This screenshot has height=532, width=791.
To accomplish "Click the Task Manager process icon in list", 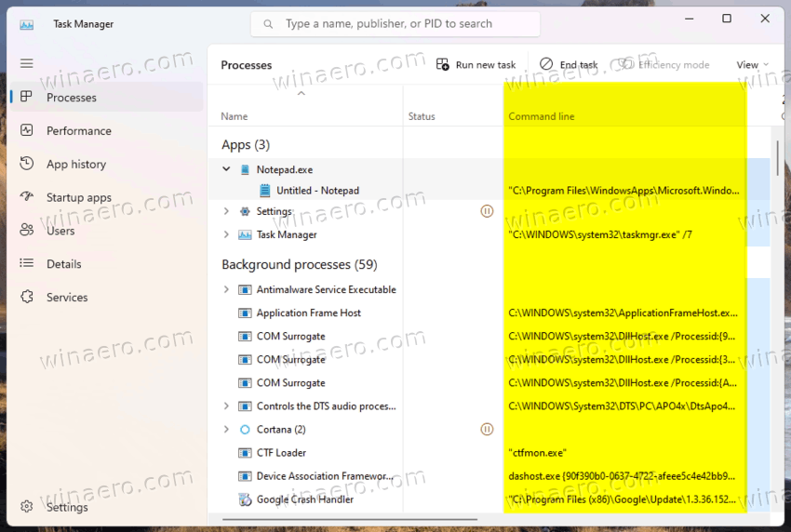I will (x=245, y=234).
